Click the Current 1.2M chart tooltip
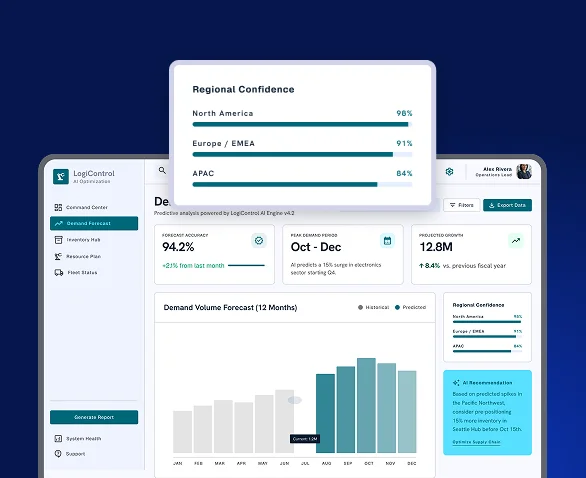586x478 pixels. (x=305, y=439)
